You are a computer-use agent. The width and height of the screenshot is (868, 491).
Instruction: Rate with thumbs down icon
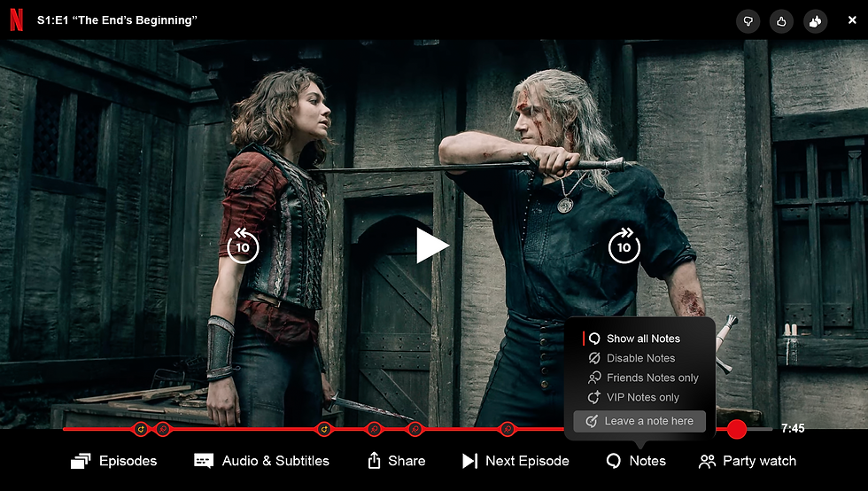(748, 21)
